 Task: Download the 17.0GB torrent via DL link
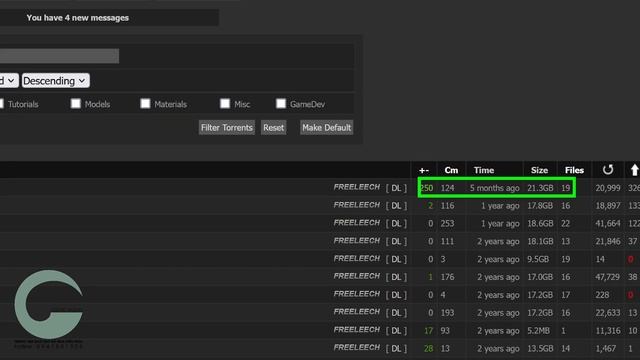[x=396, y=277]
